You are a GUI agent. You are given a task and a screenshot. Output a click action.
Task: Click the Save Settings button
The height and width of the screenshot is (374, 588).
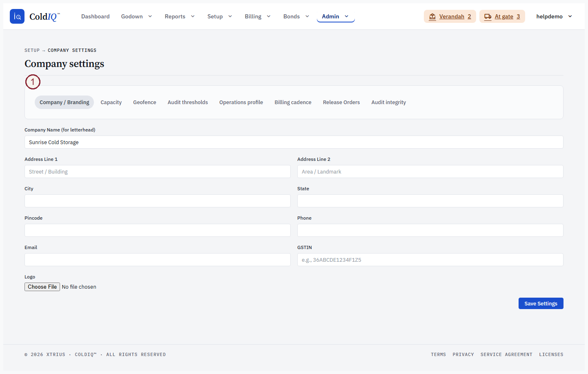541,303
